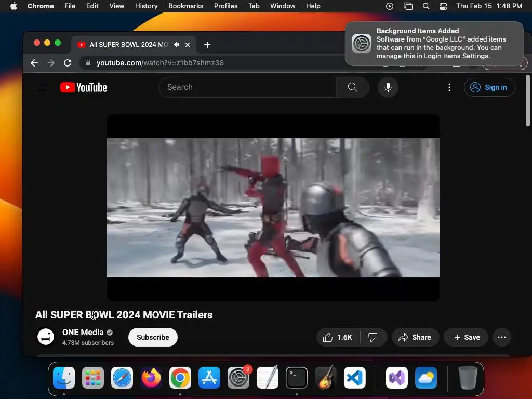The width and height of the screenshot is (532, 399).
Task: Share the video
Action: pos(415,337)
